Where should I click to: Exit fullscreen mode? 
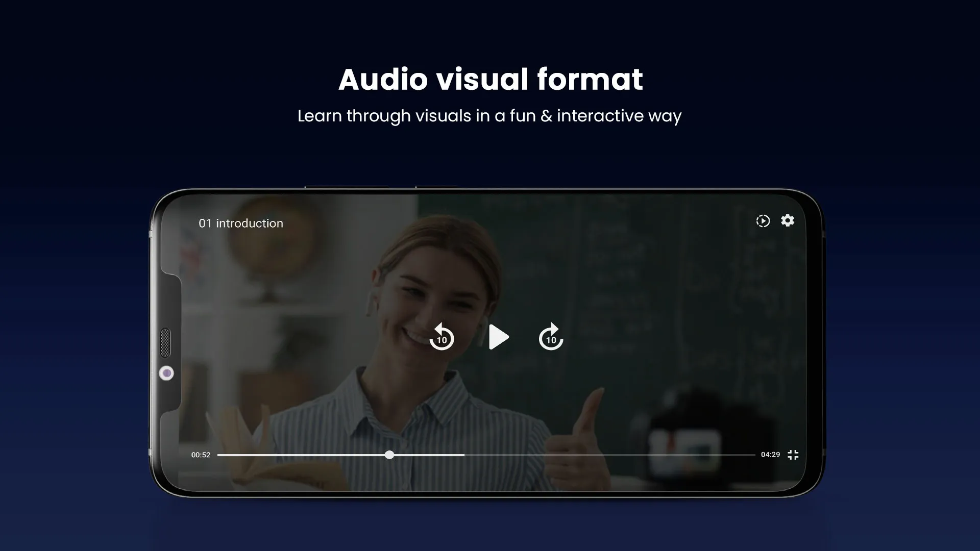click(x=793, y=455)
